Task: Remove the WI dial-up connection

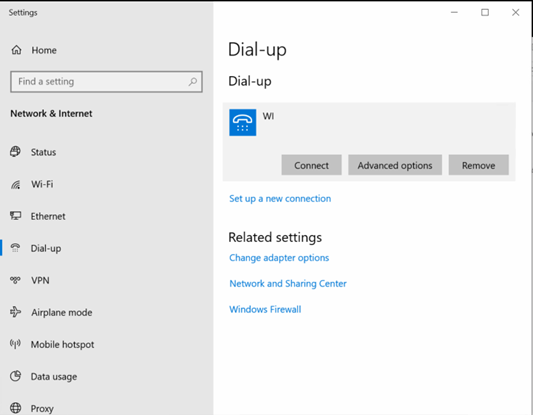Action: (479, 165)
